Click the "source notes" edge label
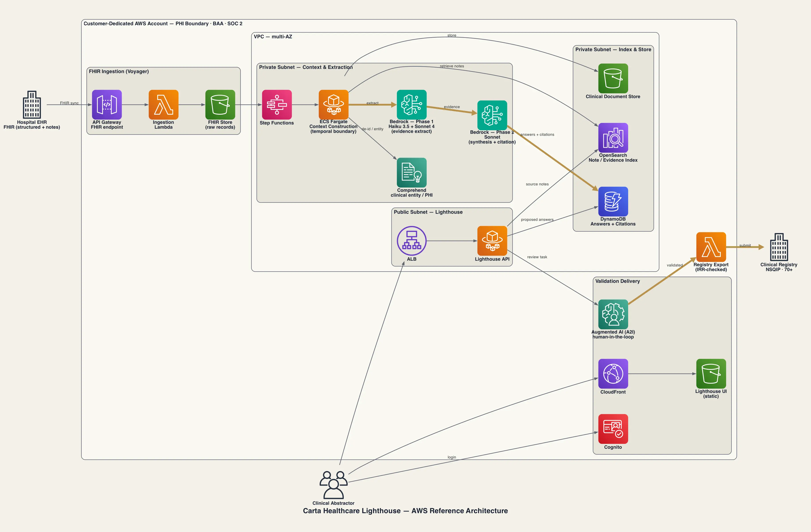 pyautogui.click(x=537, y=184)
